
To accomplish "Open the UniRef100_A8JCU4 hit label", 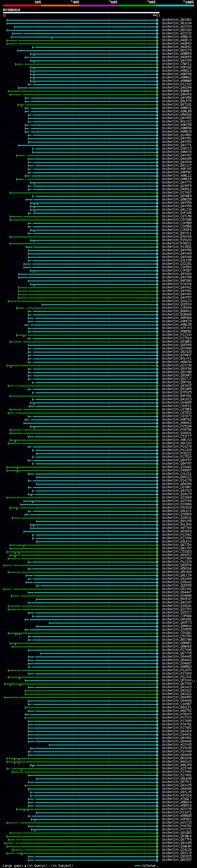I will (x=176, y=23).
